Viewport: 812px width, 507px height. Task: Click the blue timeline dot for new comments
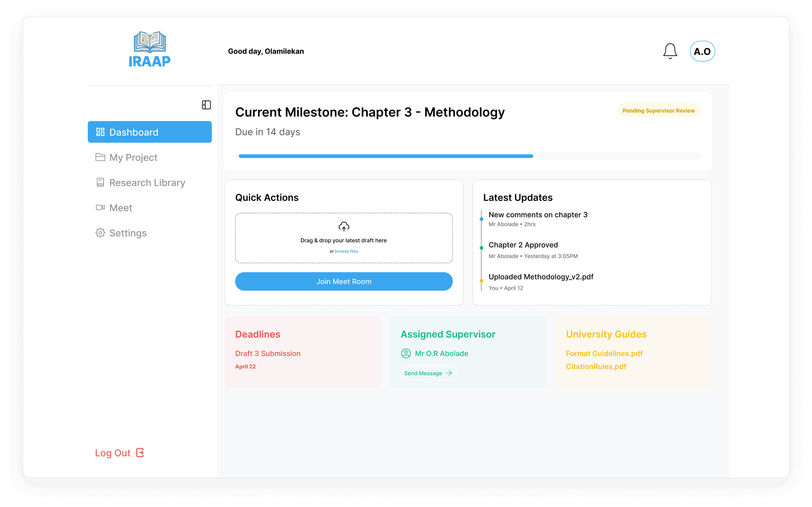pyautogui.click(x=481, y=219)
